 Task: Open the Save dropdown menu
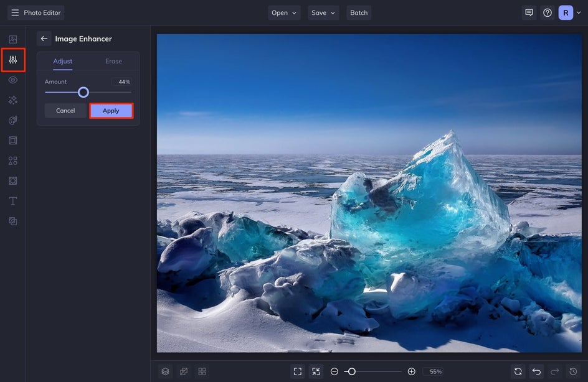pyautogui.click(x=323, y=12)
